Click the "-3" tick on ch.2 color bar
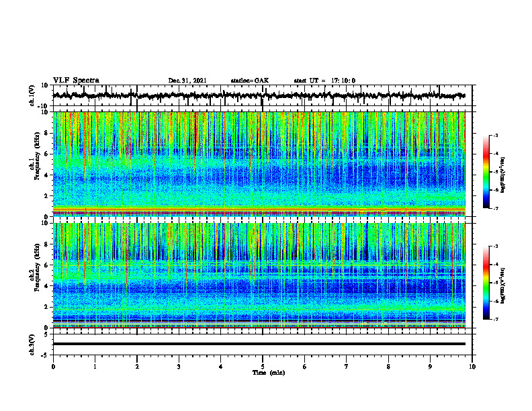The image size is (532, 411). tap(496, 246)
